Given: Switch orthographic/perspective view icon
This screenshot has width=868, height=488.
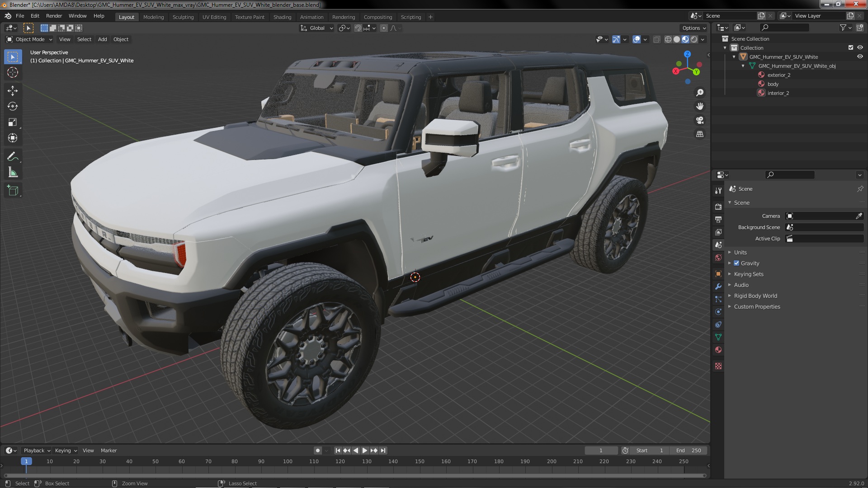Looking at the screenshot, I should click(x=700, y=134).
